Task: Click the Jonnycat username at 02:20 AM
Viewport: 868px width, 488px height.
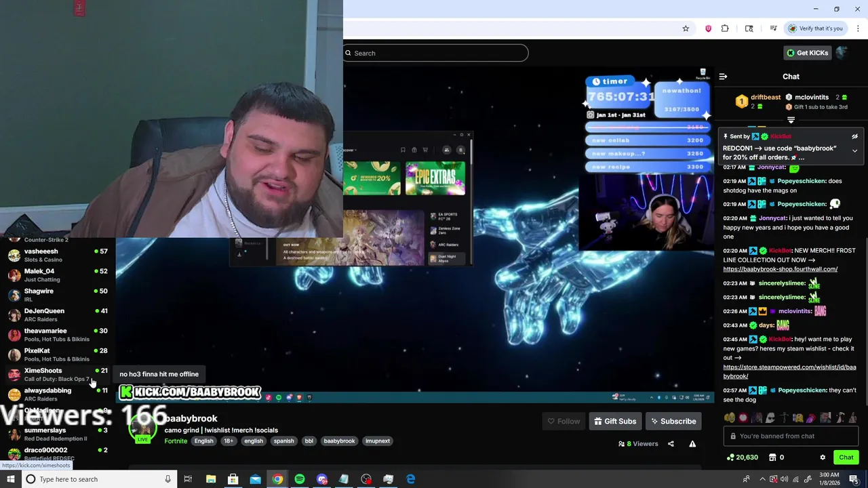Action: (x=771, y=218)
